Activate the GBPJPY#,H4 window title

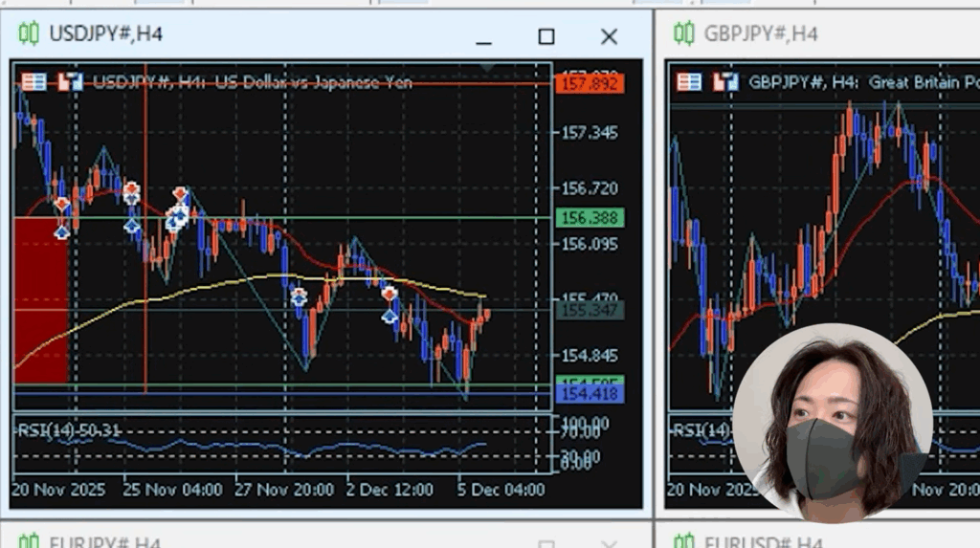[x=761, y=34]
